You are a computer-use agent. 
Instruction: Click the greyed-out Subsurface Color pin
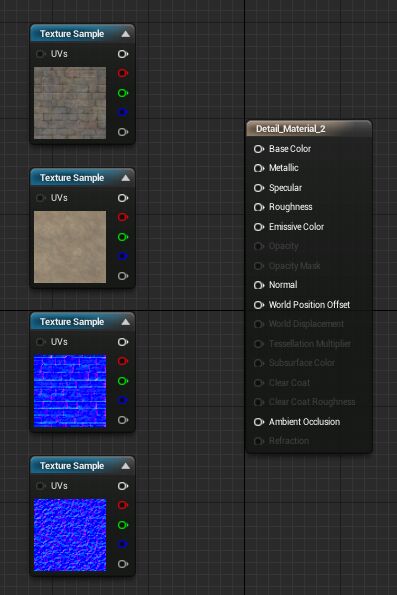coord(259,363)
